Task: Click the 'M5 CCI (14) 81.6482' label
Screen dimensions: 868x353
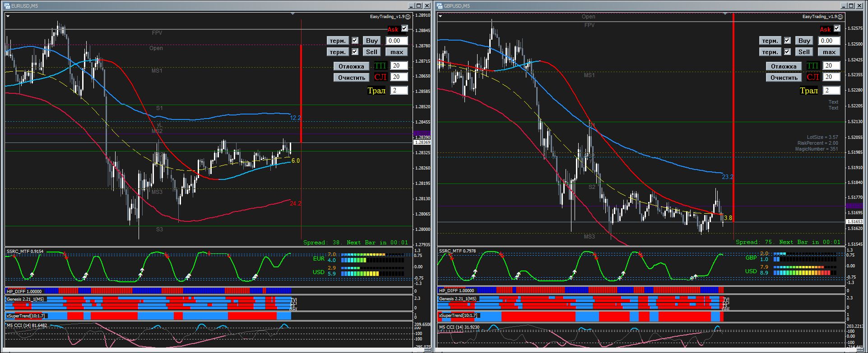Action: tap(27, 325)
